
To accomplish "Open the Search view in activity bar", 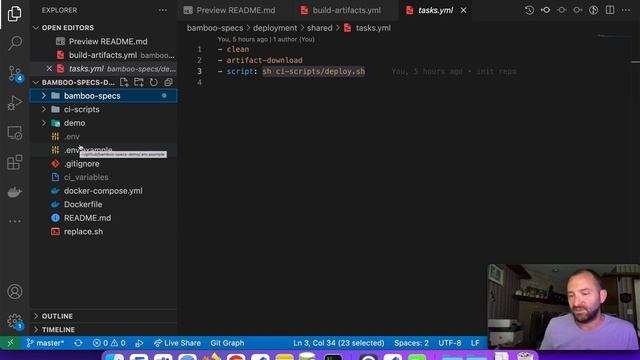I will 15,43.
